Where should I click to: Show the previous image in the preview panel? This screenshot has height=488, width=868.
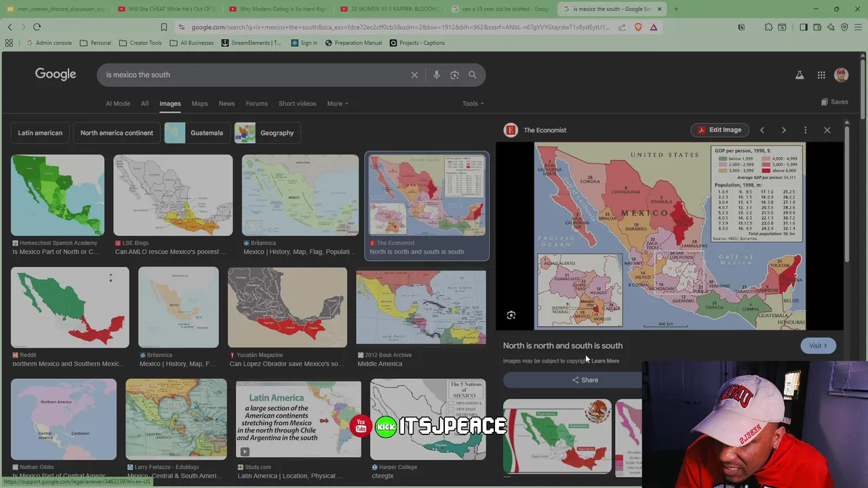(x=762, y=130)
